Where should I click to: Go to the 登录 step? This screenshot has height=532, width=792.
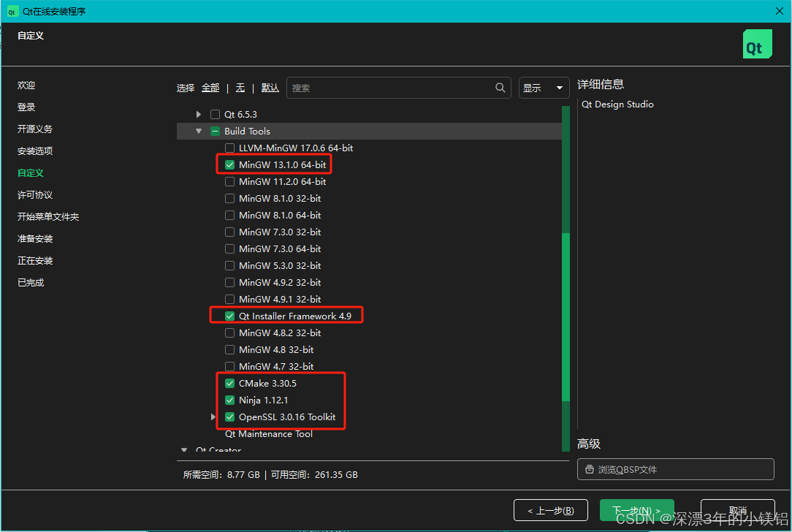[26, 107]
